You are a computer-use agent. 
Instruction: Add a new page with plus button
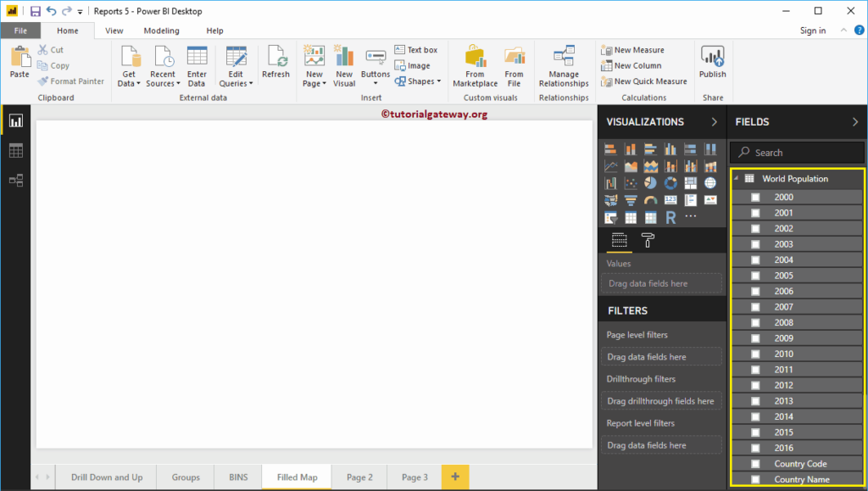455,477
